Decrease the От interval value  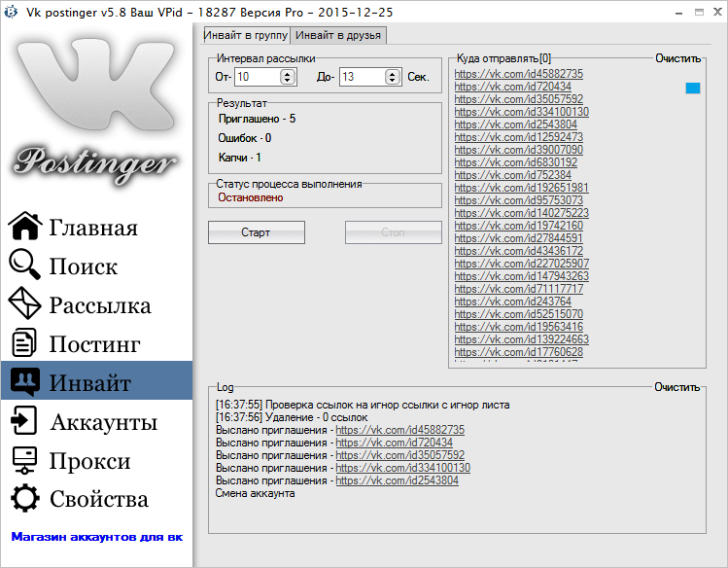pos(288,81)
